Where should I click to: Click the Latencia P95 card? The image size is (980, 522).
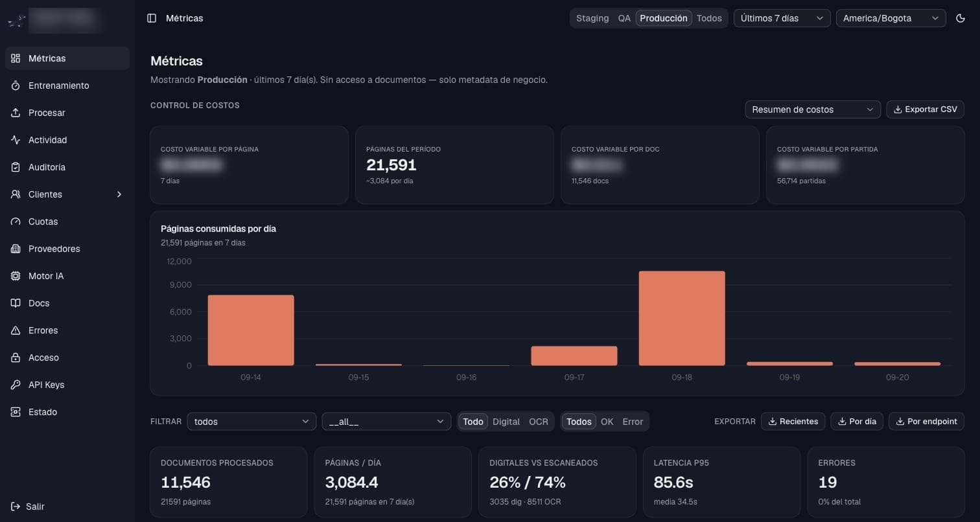coord(722,482)
